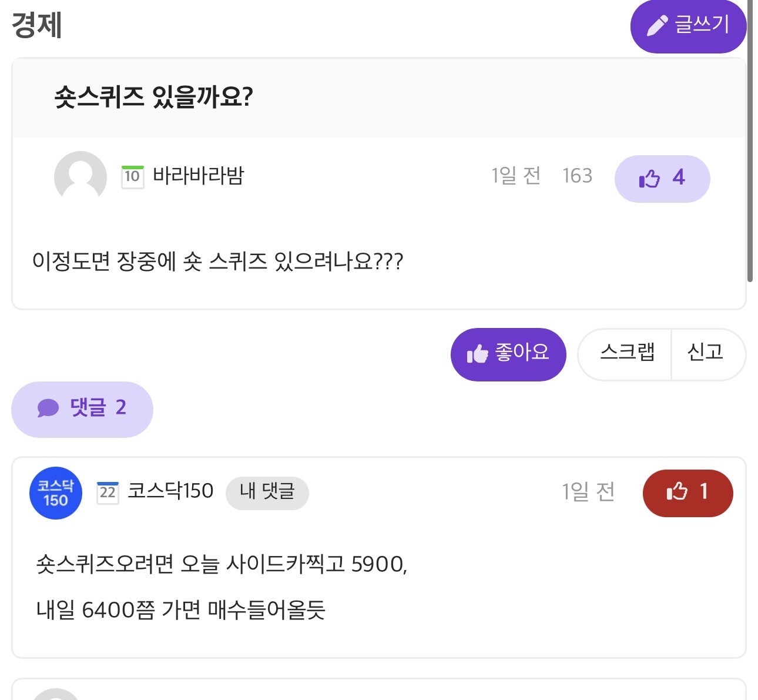Click the 댓글 speech bubble icon

[48, 408]
